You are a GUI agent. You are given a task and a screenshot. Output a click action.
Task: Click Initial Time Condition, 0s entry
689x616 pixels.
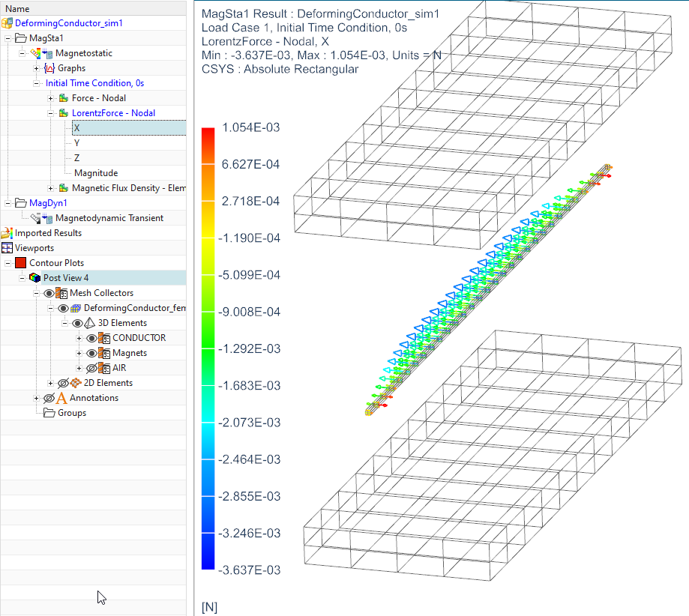[x=94, y=83]
